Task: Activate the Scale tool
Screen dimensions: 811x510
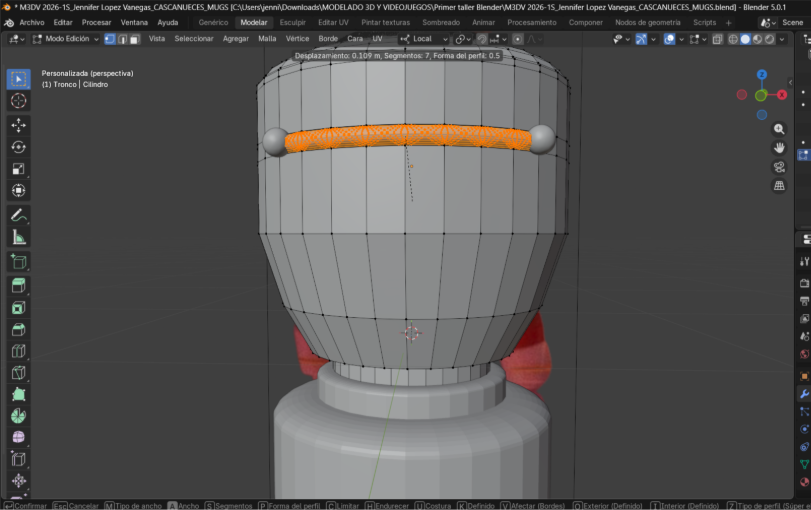Action: click(18, 169)
